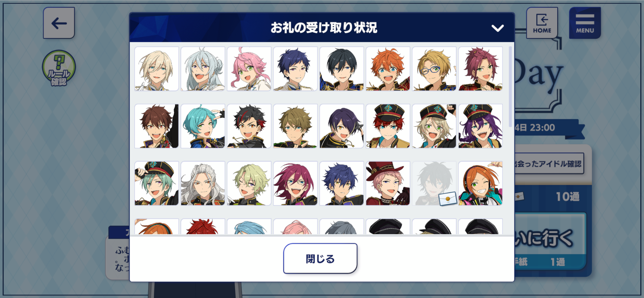Select the purple-haired idol with military cap
The height and width of the screenshot is (298, 644).
click(x=480, y=126)
